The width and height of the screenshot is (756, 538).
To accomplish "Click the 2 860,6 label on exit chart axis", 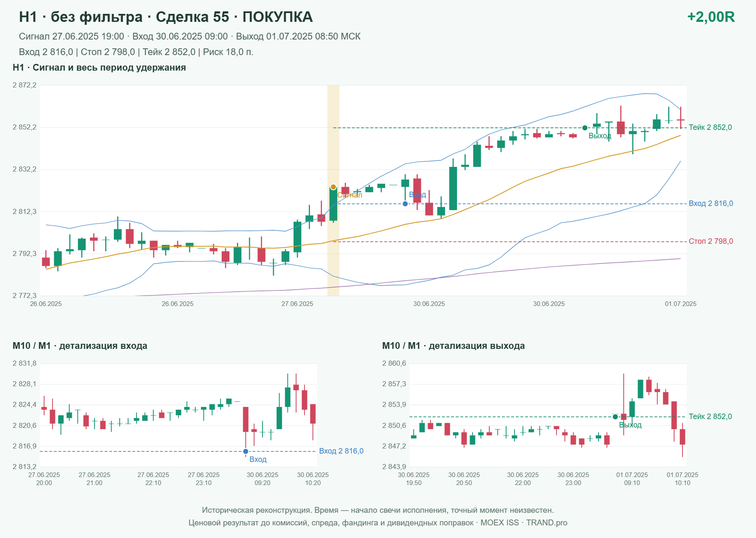I will click(x=394, y=364).
